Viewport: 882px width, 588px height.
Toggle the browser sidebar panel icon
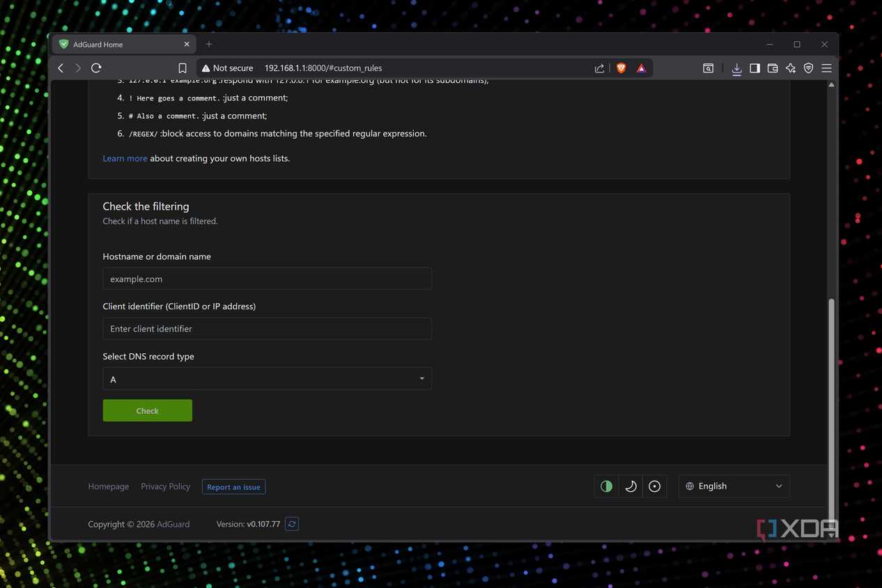755,68
